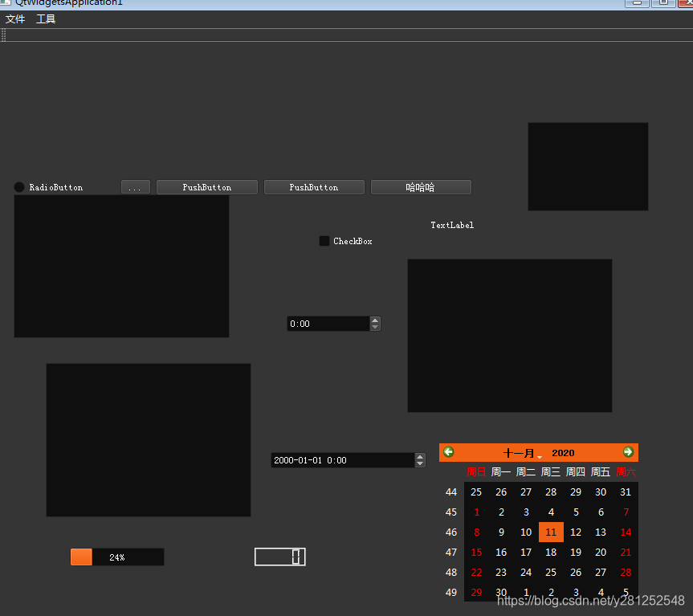Select Saturday 14 in week 46
693x616 pixels.
coord(626,532)
